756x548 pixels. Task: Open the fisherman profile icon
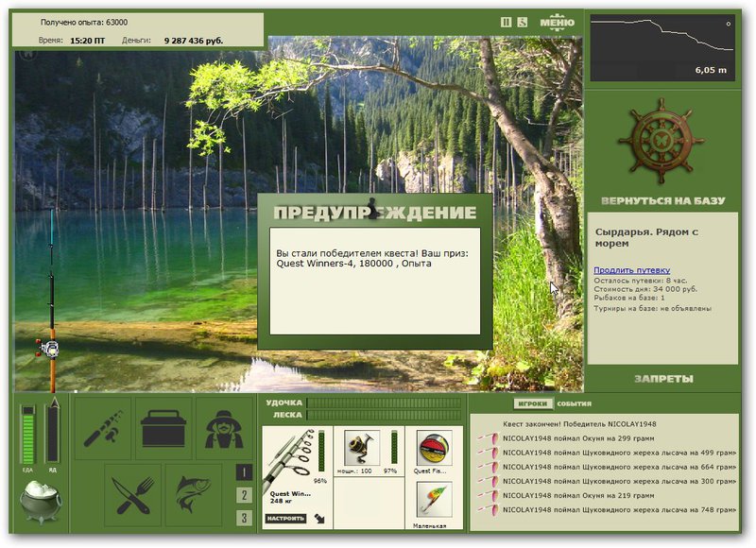tap(224, 428)
